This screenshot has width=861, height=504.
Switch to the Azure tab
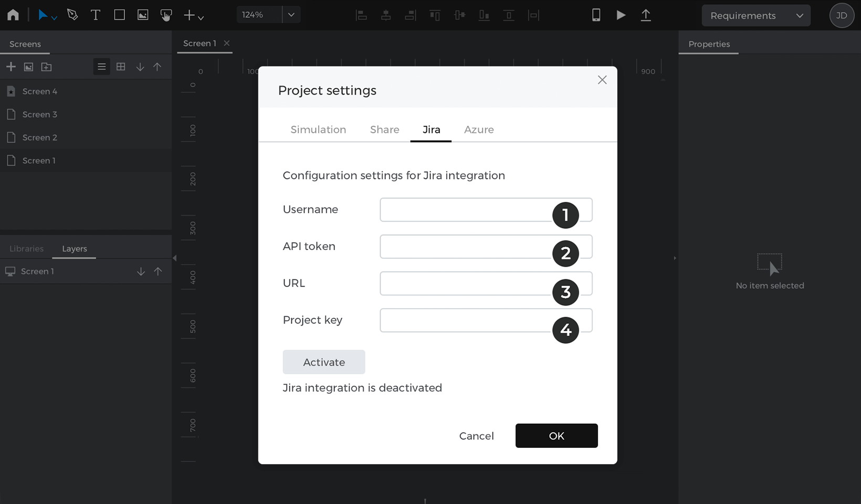coord(479,130)
